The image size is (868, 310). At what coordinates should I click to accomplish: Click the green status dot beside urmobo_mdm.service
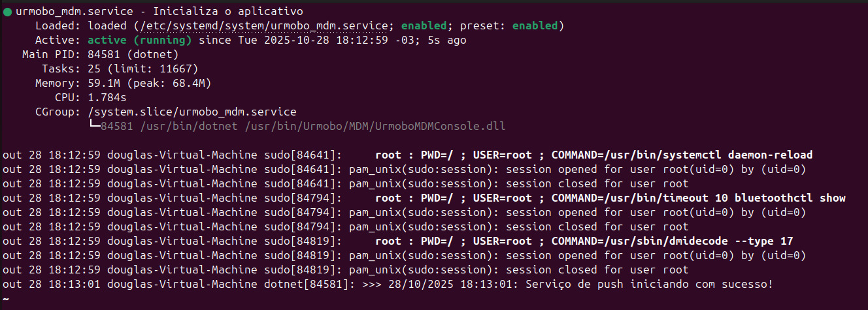pyautogui.click(x=7, y=12)
